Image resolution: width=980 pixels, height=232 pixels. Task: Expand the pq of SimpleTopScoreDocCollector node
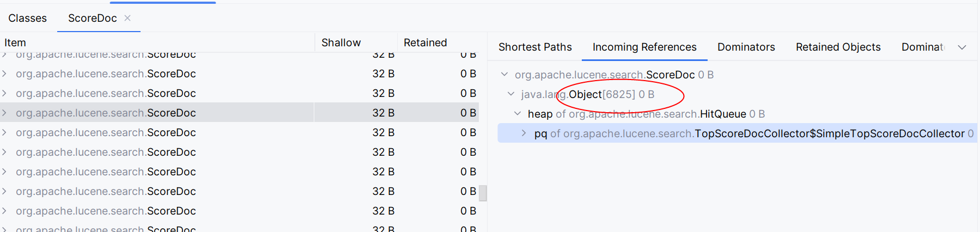tap(524, 133)
